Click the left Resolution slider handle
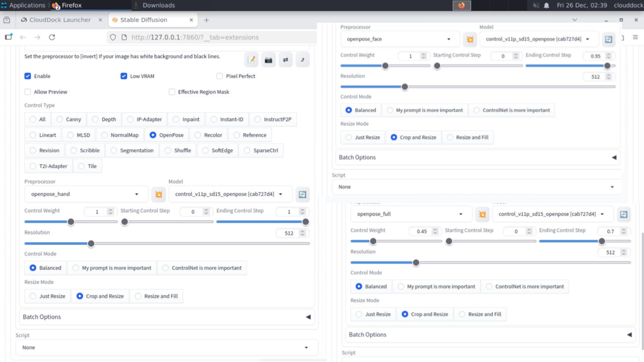Screen dimensions: 644x362 tap(91, 244)
